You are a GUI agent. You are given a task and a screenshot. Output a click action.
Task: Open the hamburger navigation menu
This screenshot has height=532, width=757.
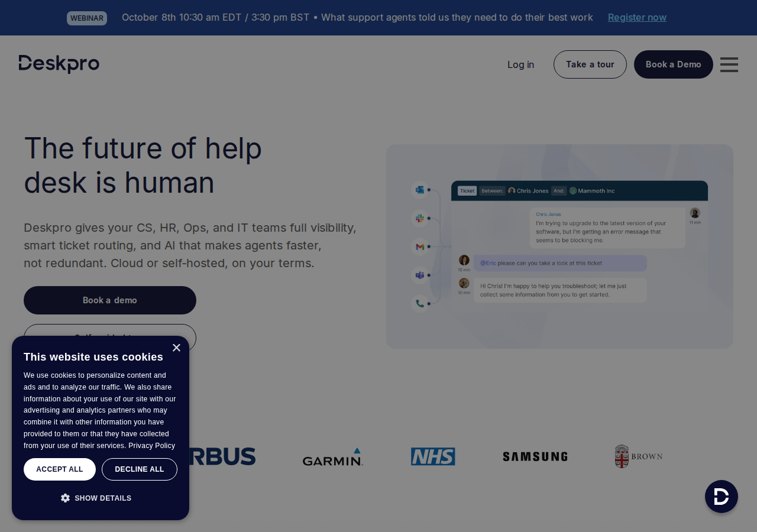click(x=729, y=64)
